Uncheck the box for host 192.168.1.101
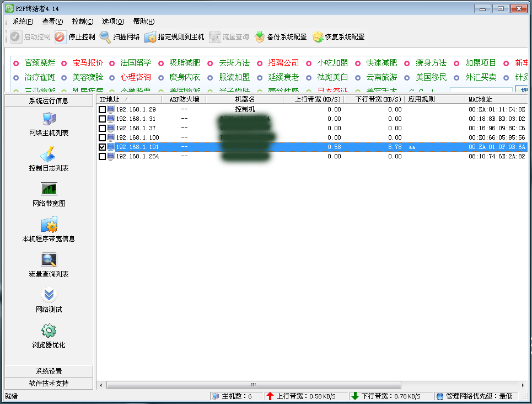Image resolution: width=532 pixels, height=404 pixels. click(x=101, y=147)
